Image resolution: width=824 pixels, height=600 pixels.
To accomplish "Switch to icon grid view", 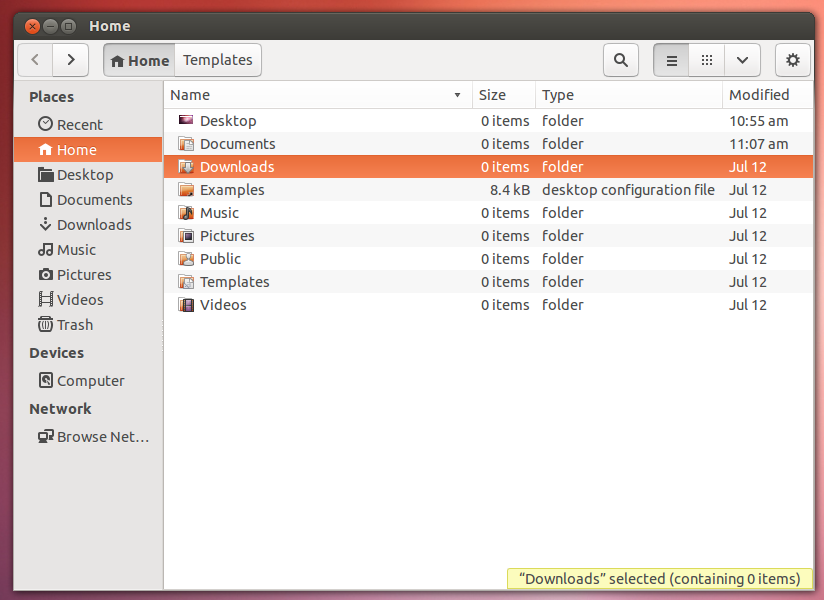I will coord(706,60).
